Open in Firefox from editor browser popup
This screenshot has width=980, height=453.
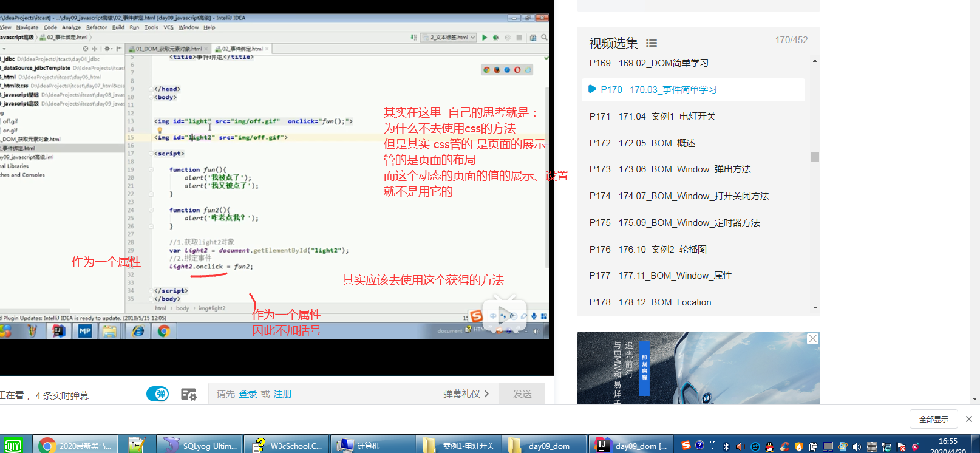497,70
